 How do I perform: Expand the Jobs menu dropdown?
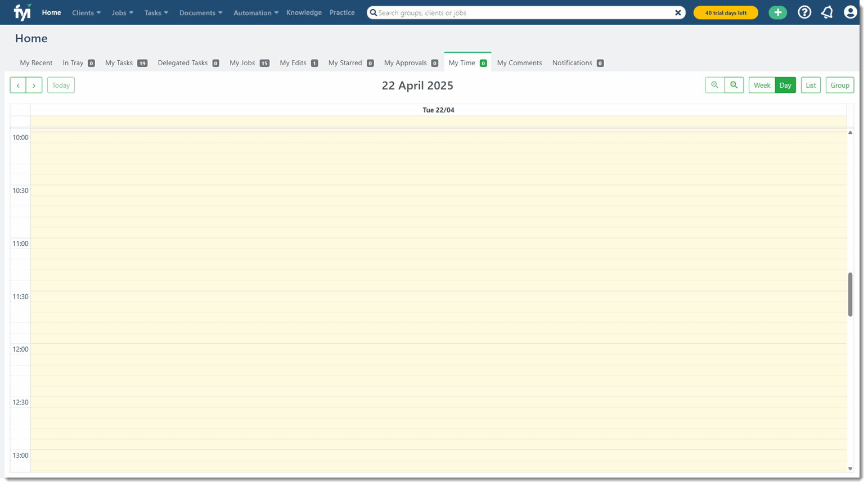pos(123,12)
